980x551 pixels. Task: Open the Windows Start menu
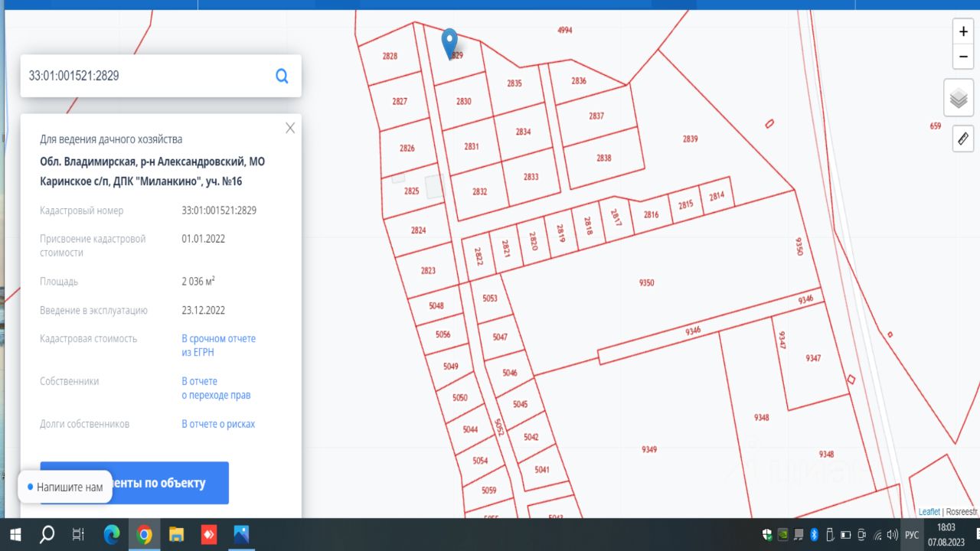pyautogui.click(x=15, y=534)
